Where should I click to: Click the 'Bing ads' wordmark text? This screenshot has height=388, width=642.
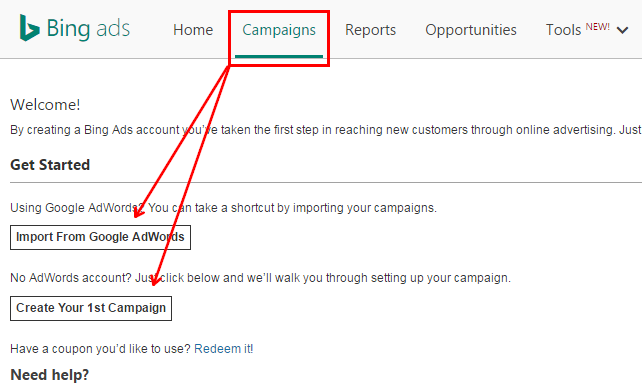tap(88, 29)
